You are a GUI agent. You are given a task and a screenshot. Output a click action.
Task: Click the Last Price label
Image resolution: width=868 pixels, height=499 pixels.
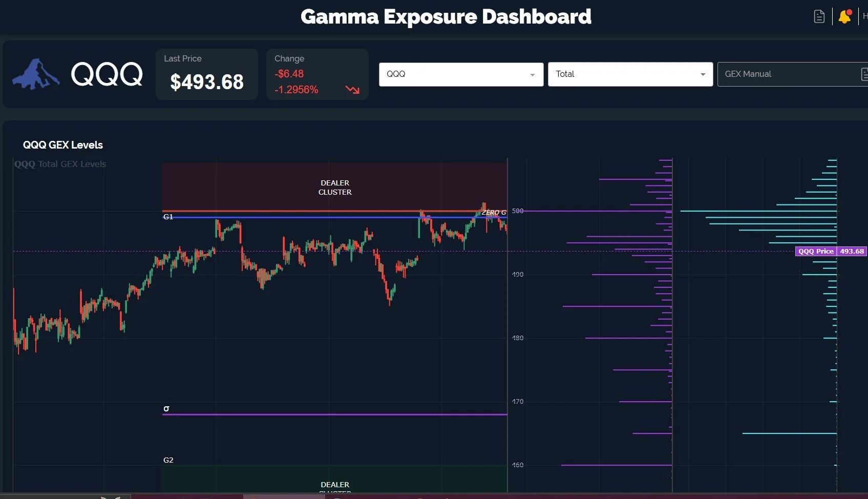coord(183,58)
